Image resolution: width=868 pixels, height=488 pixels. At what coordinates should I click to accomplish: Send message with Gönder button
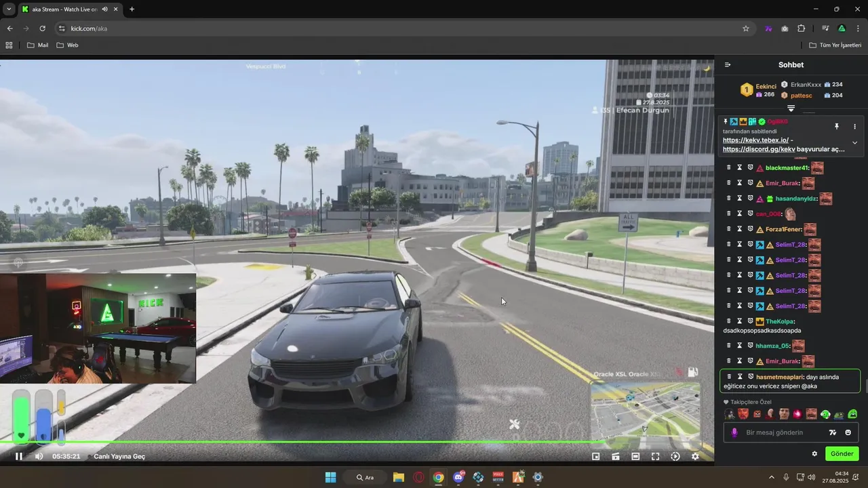[842, 453]
